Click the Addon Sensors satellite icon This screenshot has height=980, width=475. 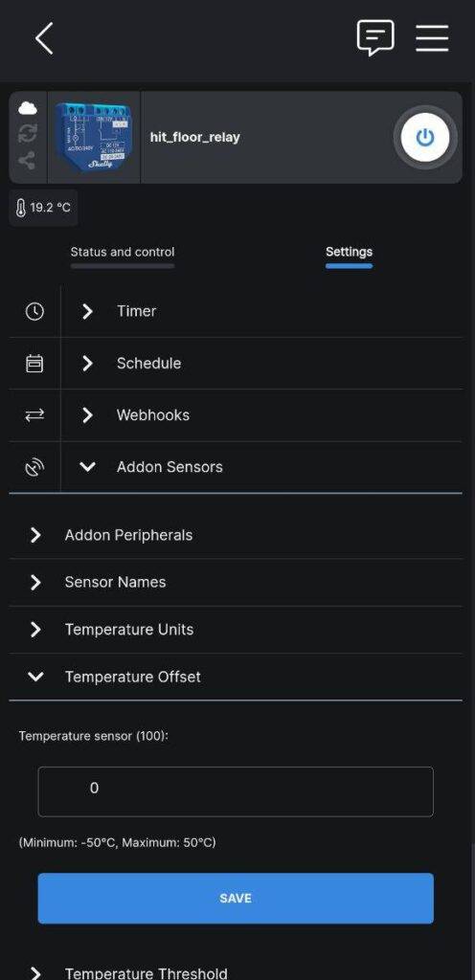34,467
